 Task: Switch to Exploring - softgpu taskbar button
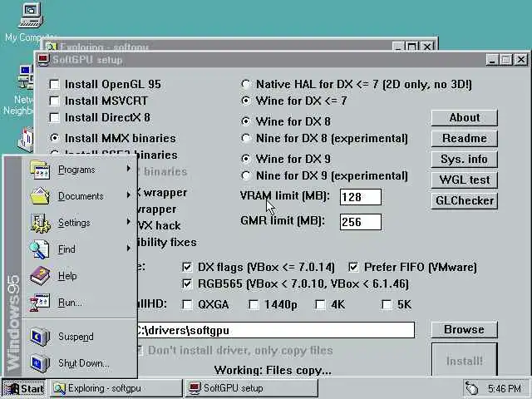[116, 388]
